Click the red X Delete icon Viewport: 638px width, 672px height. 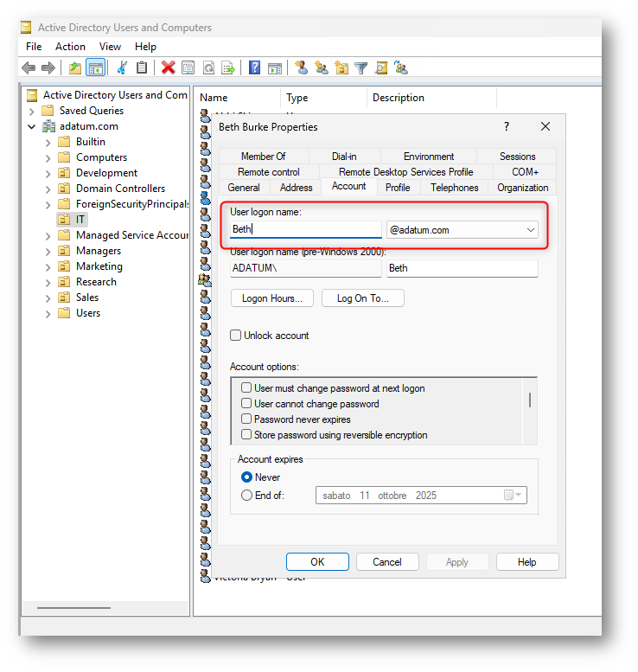pyautogui.click(x=168, y=67)
